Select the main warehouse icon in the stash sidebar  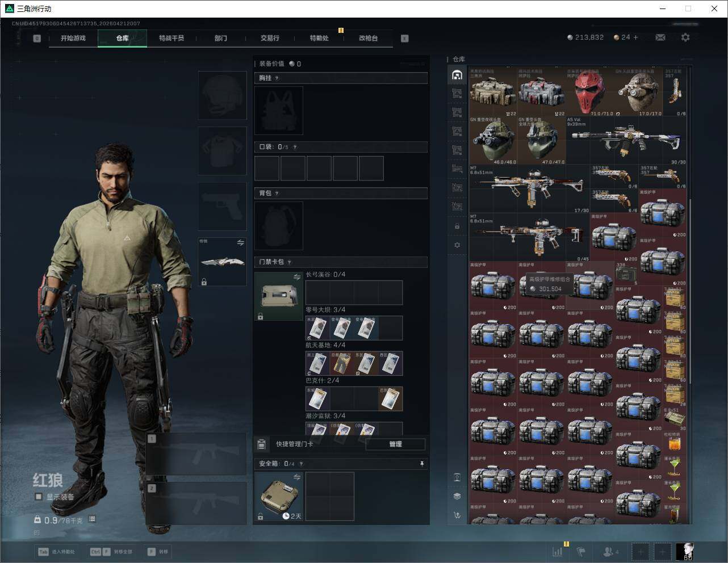click(x=457, y=75)
